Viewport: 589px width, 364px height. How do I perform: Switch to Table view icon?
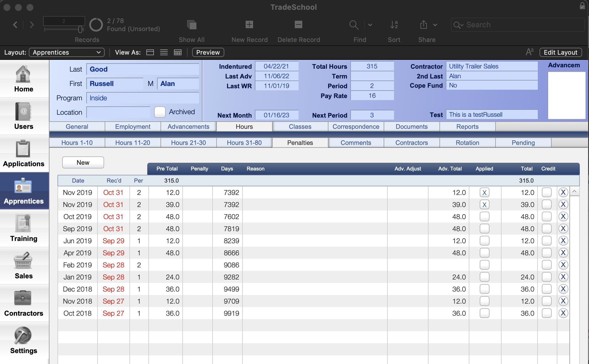pos(178,52)
